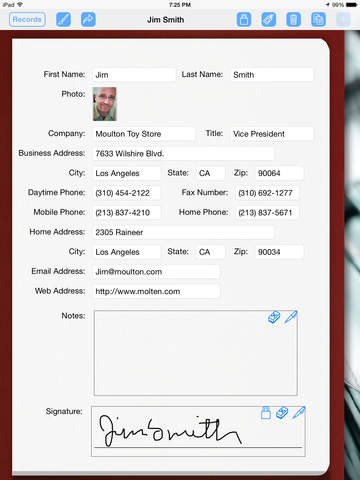This screenshot has width=360, height=480.
Task: Tap the "Email Address:" label
Action: (58, 271)
